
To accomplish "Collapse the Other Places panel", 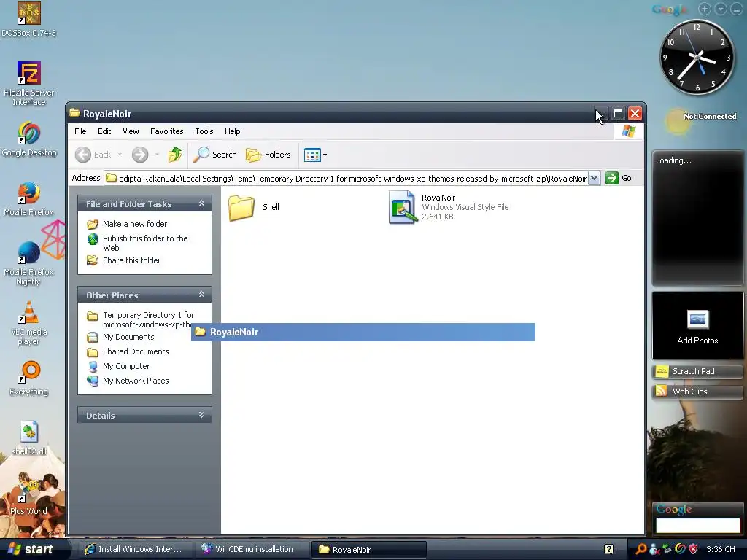I will (x=201, y=295).
